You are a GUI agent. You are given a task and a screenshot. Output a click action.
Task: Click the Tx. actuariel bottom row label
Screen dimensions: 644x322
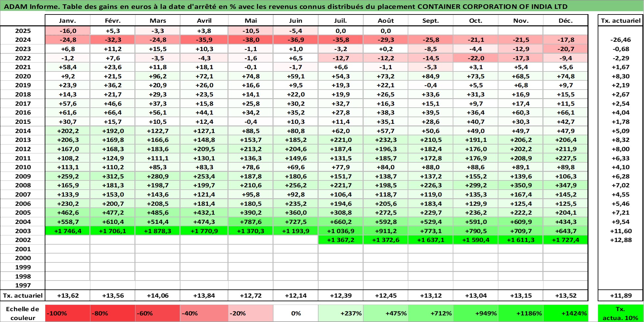[x=23, y=296]
